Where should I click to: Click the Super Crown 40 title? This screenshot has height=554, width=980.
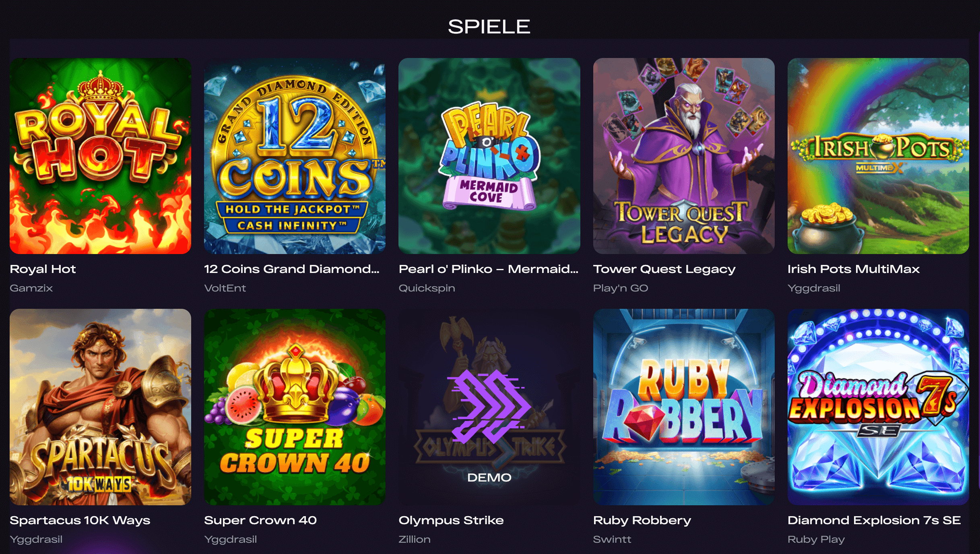(260, 520)
